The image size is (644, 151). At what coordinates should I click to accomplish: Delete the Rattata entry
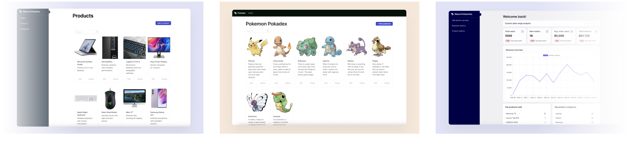[x=362, y=83]
